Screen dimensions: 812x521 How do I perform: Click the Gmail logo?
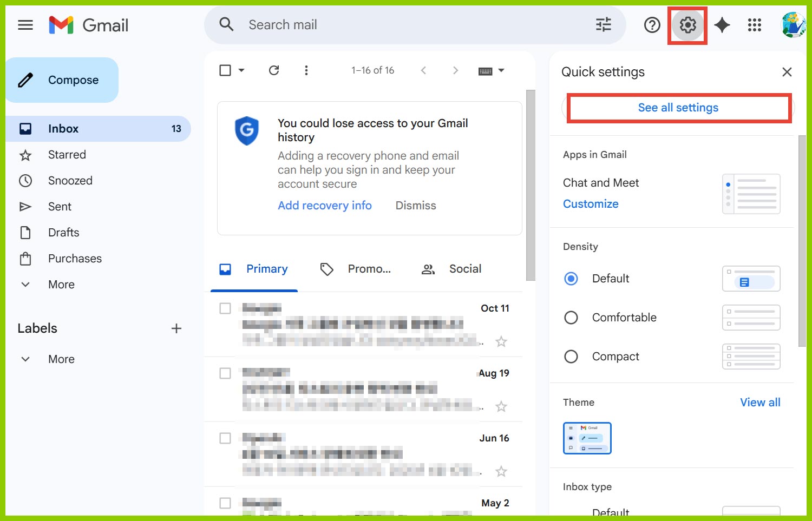89,25
